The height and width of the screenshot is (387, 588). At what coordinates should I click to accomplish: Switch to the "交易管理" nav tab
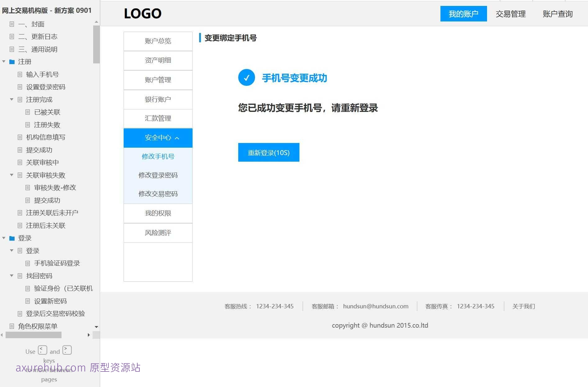(x=510, y=14)
